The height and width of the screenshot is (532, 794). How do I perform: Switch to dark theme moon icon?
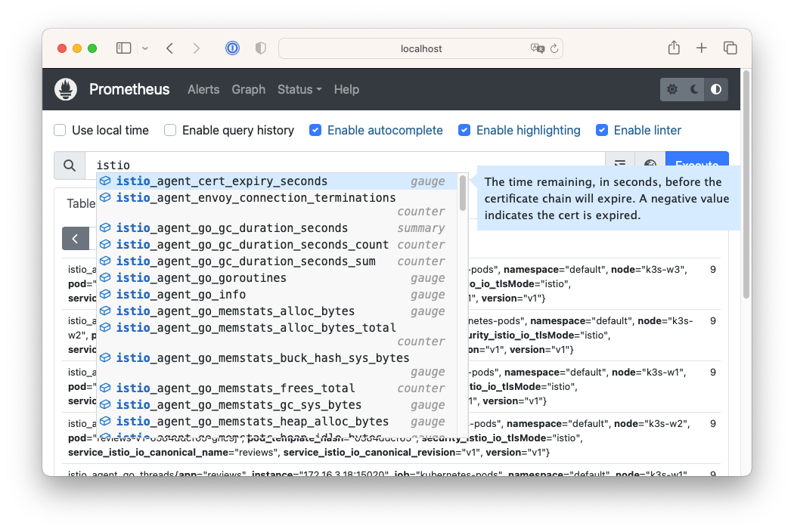(x=694, y=90)
